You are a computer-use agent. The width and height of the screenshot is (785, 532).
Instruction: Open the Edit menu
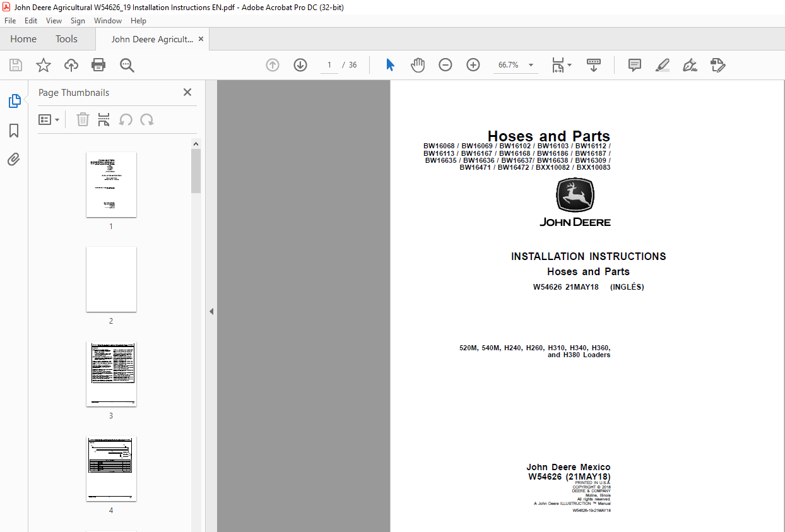(31, 21)
